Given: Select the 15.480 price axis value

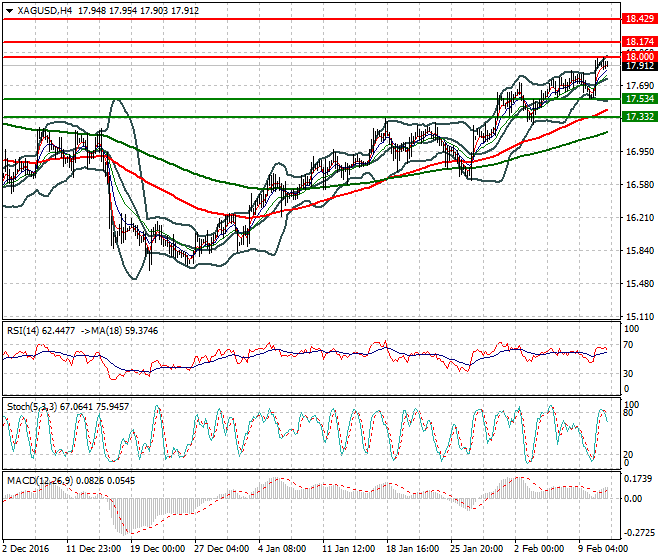Looking at the screenshot, I should (640, 284).
